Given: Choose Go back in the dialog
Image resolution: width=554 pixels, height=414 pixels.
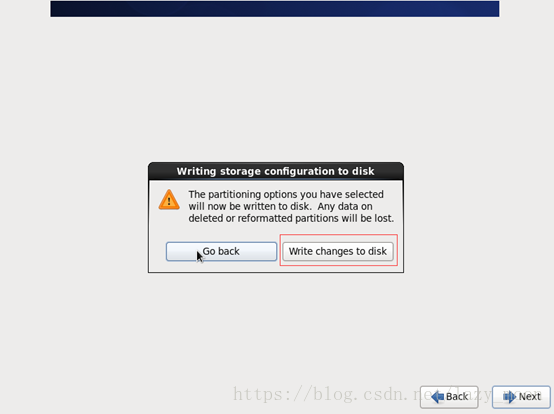Looking at the screenshot, I should (222, 251).
